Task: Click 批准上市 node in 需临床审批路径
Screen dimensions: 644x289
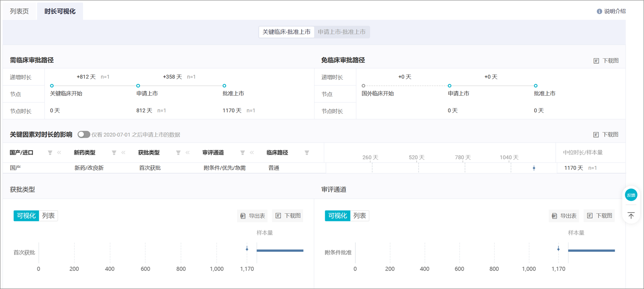Action: pos(225,86)
